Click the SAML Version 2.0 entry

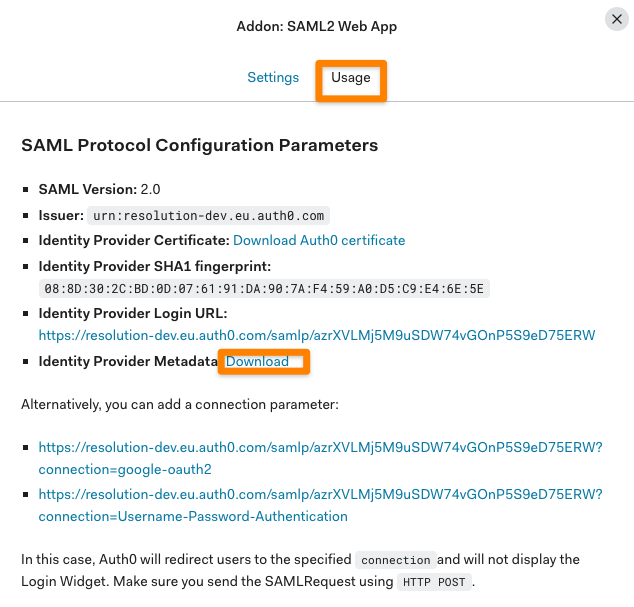(99, 189)
